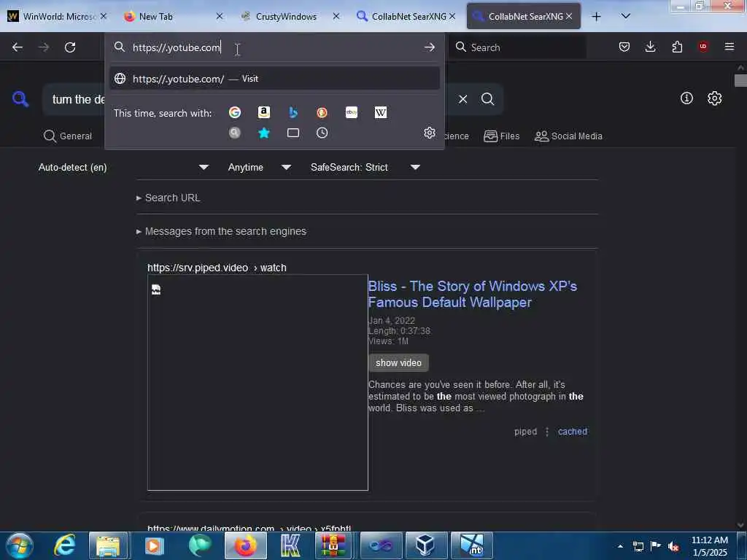This screenshot has width=747, height=560.
Task: Open search settings gear in the URL dropdown
Action: point(430,133)
